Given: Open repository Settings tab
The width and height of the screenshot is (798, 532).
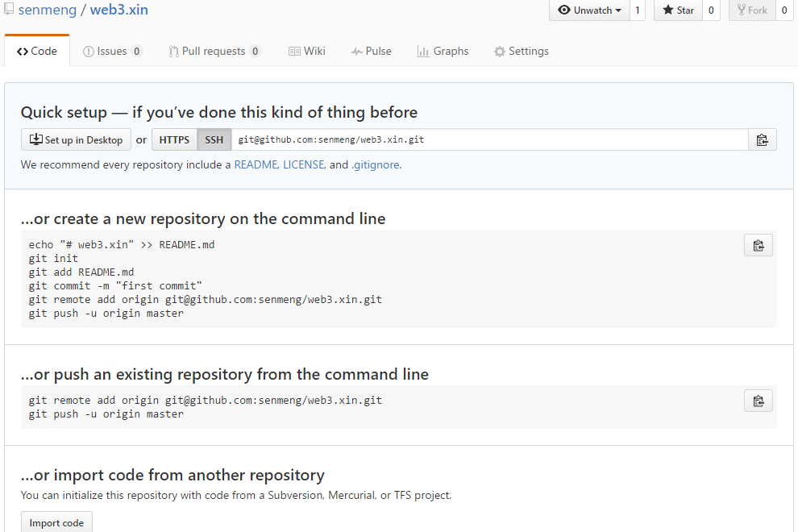Looking at the screenshot, I should [x=522, y=52].
